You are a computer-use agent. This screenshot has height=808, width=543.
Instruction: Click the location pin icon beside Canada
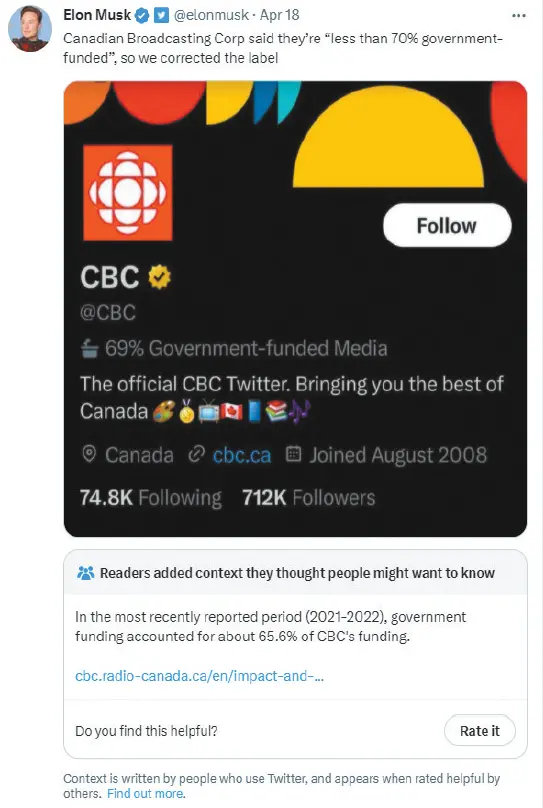click(x=89, y=454)
